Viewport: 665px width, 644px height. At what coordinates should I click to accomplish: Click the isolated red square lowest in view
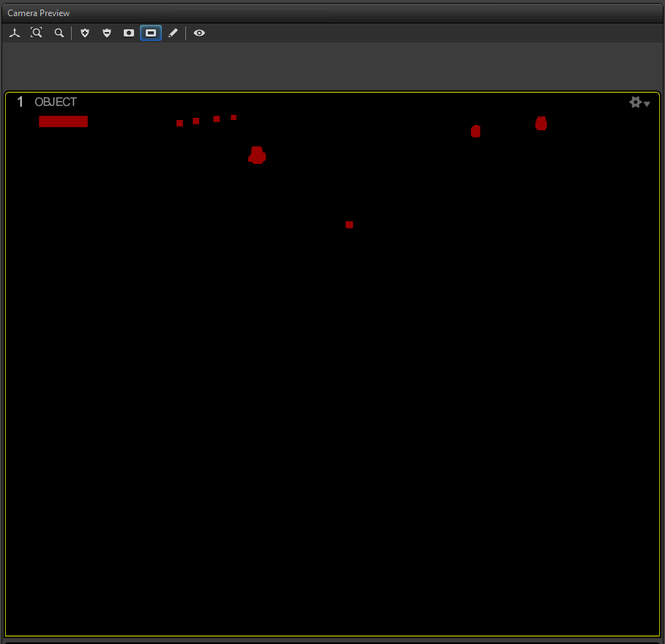tap(349, 225)
